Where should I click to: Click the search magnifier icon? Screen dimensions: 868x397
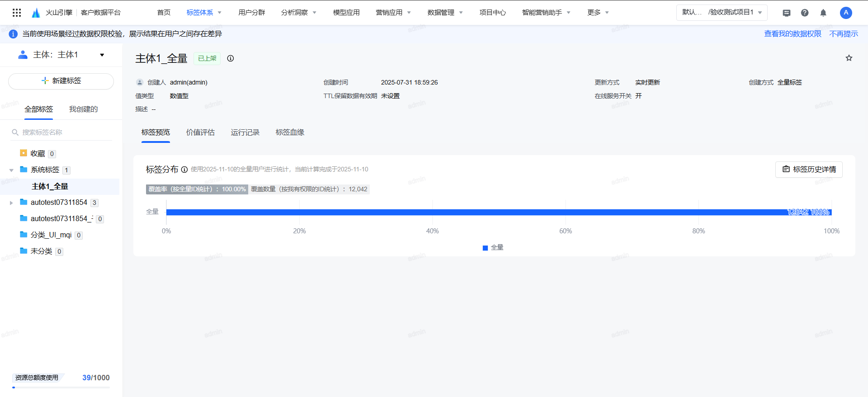pos(15,132)
